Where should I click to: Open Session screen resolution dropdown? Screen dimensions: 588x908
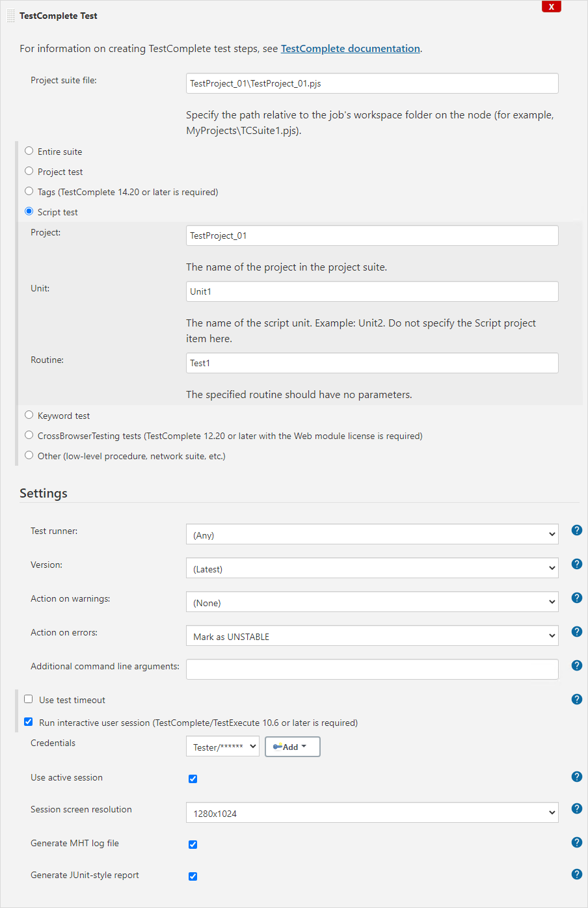click(372, 813)
